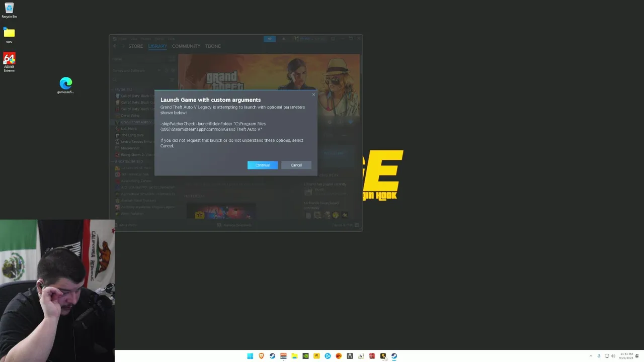Open the TBONE profile tab in Steam
Screen dimensions: 644x362
coord(213,46)
